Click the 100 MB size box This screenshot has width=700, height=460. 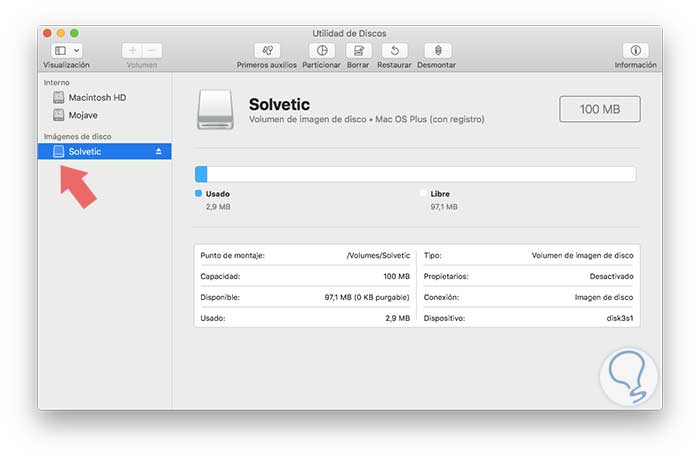(x=600, y=109)
